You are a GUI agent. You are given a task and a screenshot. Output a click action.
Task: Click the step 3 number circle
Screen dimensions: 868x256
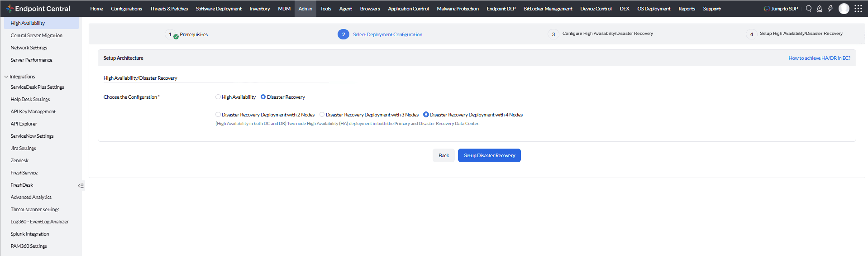tap(553, 34)
